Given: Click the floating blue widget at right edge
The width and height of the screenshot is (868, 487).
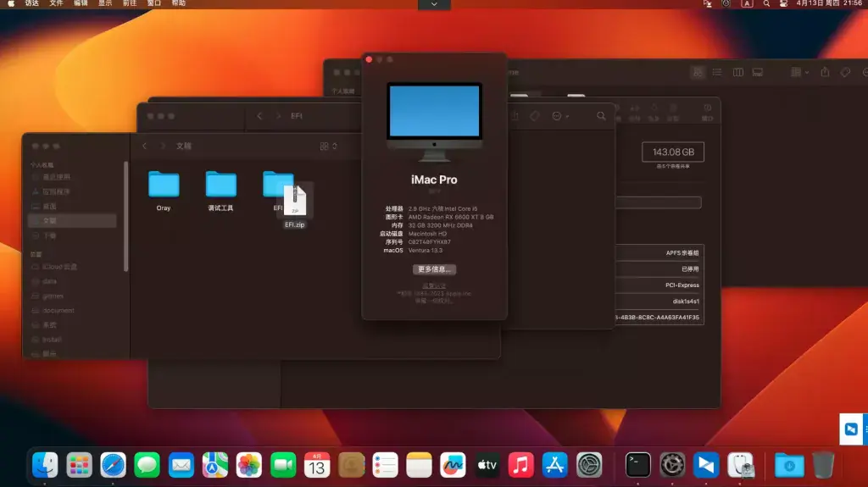Looking at the screenshot, I should click(x=853, y=429).
